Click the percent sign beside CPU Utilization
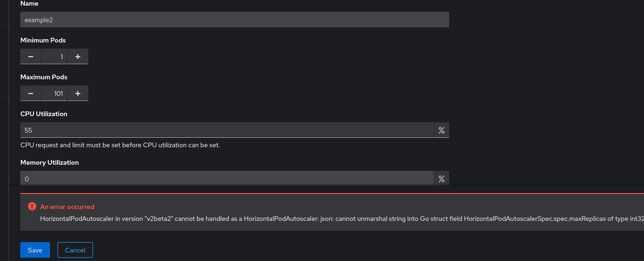Image resolution: width=644 pixels, height=261 pixels. point(441,130)
